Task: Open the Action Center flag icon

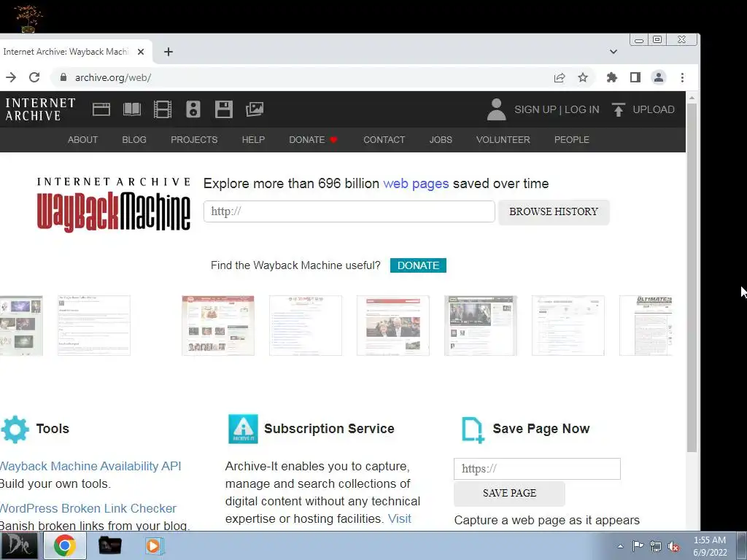Action: pos(638,546)
